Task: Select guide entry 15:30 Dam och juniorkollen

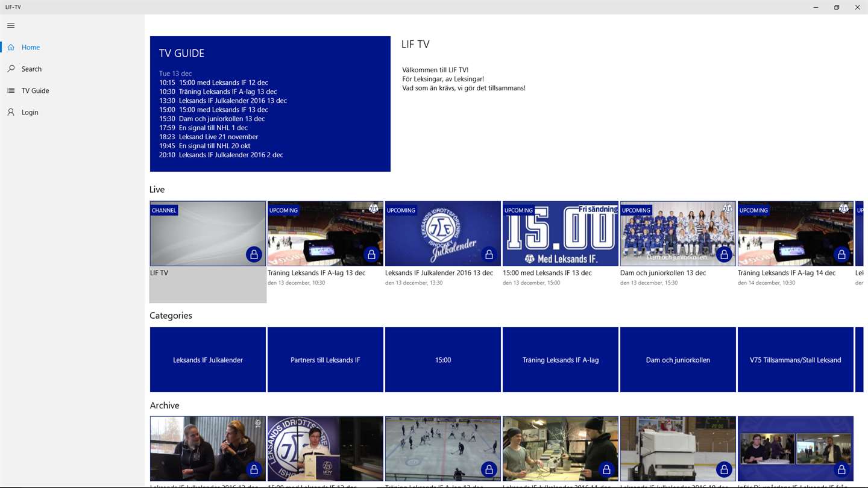Action: coord(212,119)
